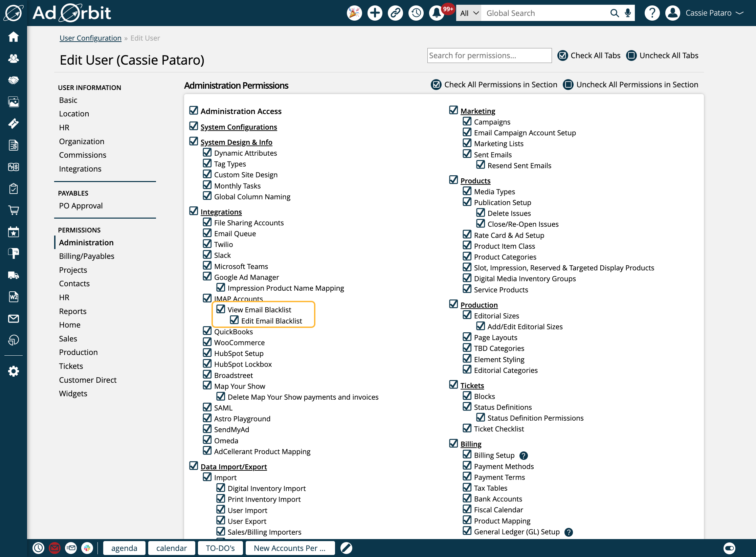Toggle the Edit Email Blacklist checkbox

pos(234,320)
